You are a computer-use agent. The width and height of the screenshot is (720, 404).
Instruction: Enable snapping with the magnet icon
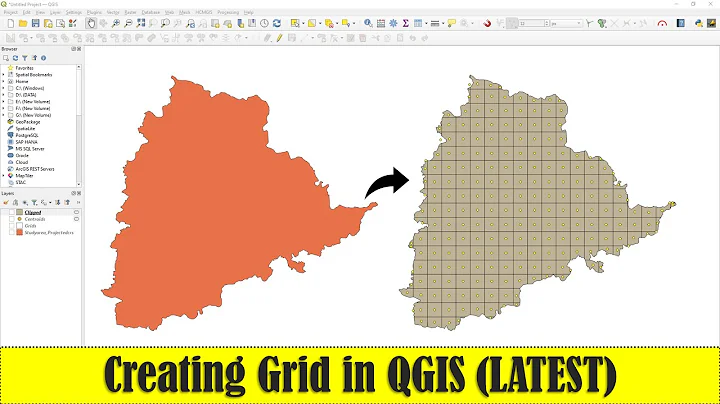tap(487, 23)
